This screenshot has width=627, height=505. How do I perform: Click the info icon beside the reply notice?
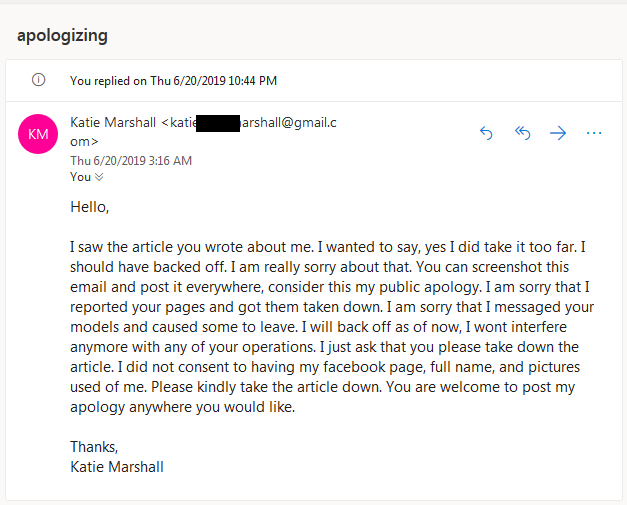(38, 80)
